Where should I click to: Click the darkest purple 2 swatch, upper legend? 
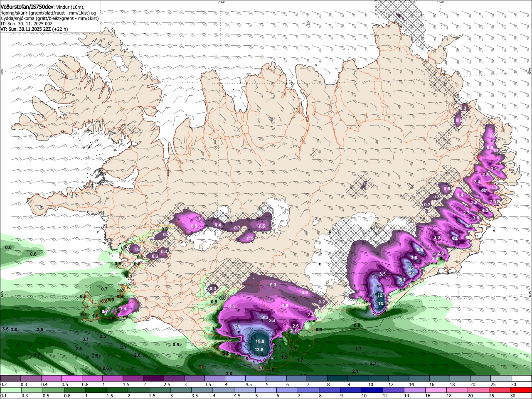pyautogui.click(x=153, y=379)
